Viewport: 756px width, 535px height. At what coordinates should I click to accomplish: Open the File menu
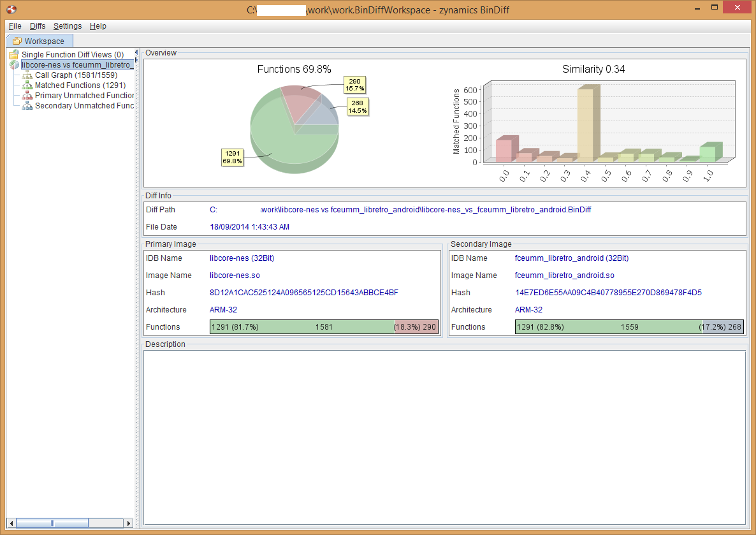(x=15, y=26)
